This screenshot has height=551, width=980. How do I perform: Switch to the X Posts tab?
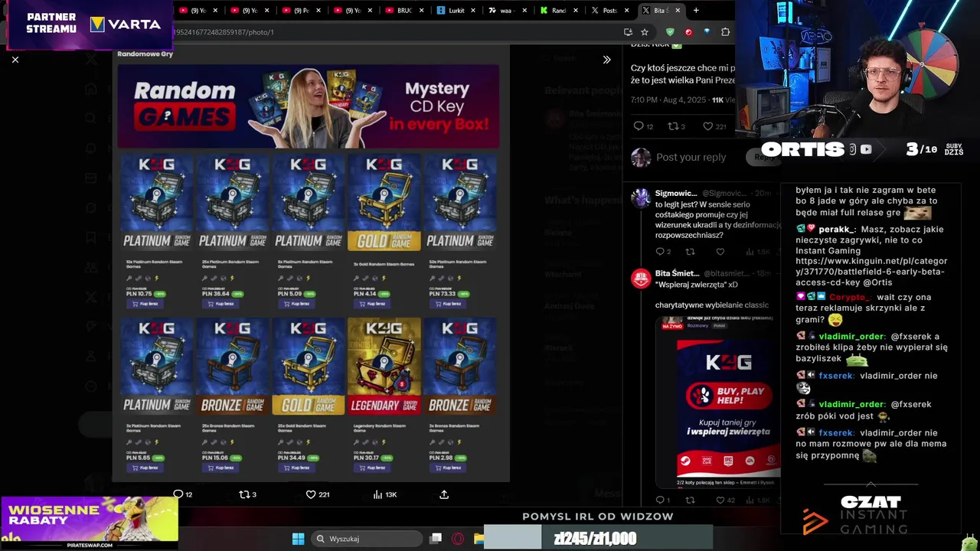610,11
